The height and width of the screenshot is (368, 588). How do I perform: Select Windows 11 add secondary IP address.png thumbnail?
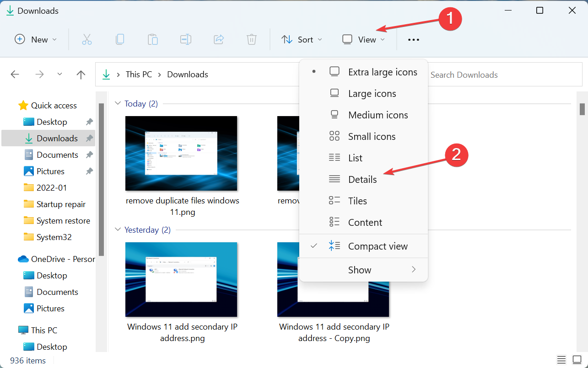tap(181, 279)
